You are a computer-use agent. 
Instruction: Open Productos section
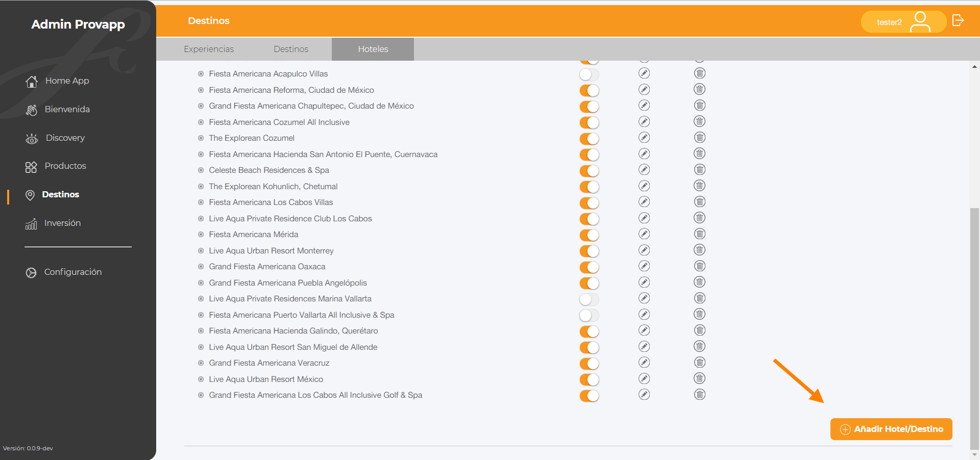65,166
